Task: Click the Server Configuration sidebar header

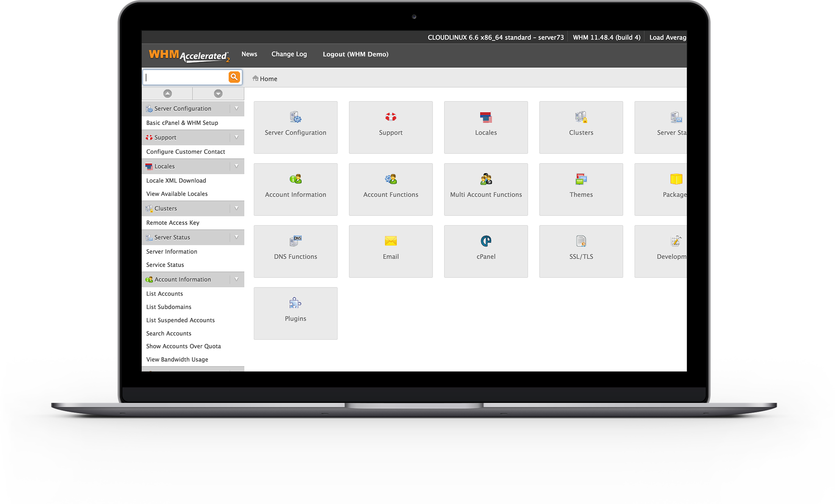Action: click(x=193, y=109)
